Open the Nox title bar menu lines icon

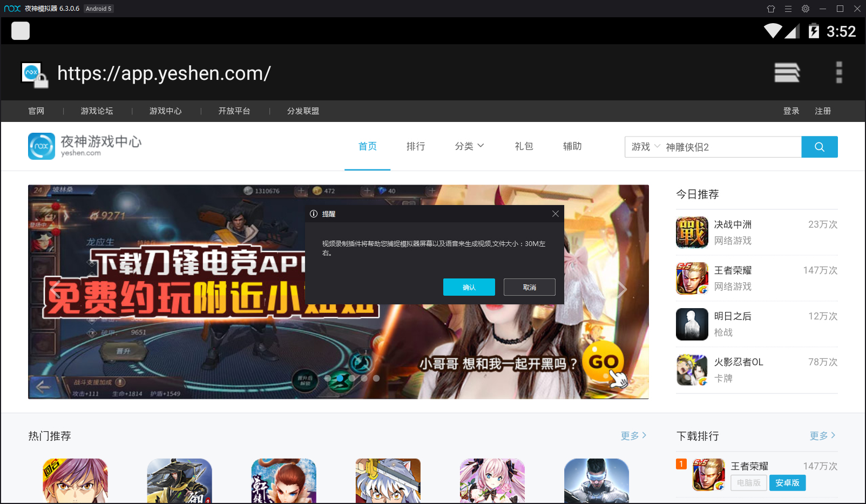pyautogui.click(x=788, y=9)
